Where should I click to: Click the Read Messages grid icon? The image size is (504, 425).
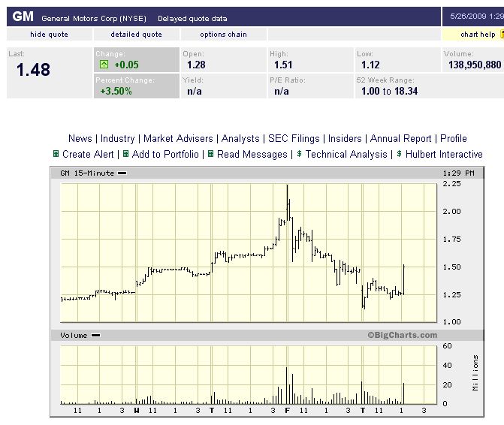211,154
